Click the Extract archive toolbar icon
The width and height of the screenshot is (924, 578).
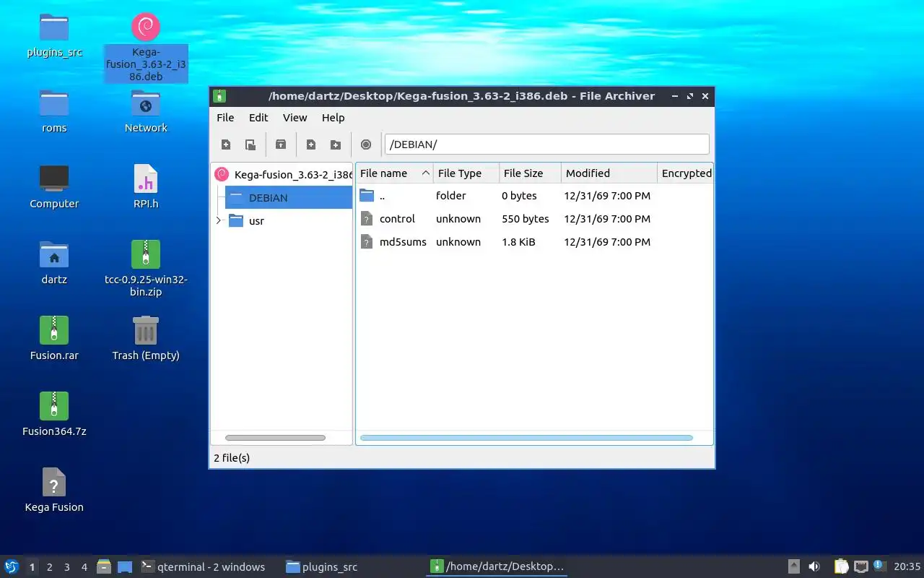(x=281, y=144)
